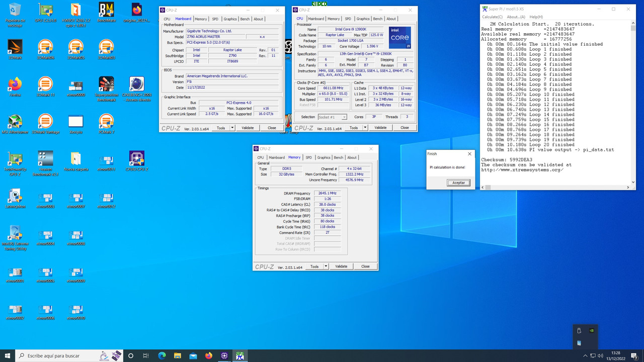Screen dimensions: 644x362
Task: Open 3DMark06 desktop shortcut
Action: (x=45, y=49)
